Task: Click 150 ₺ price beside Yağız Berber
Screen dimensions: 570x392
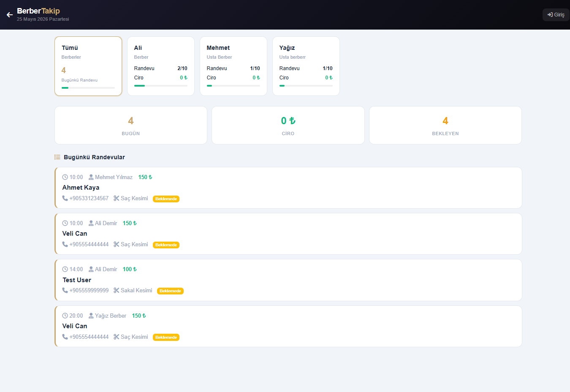Action: [x=139, y=316]
